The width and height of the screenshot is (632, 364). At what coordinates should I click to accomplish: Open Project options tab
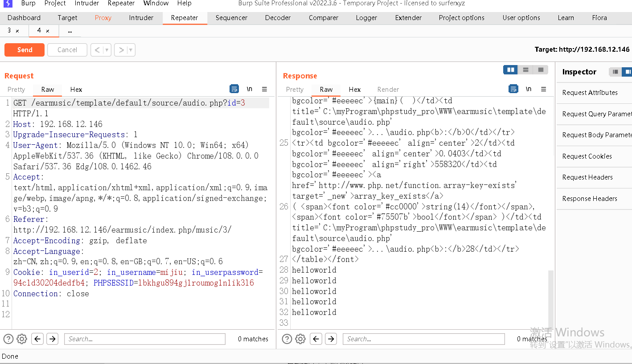click(x=461, y=18)
